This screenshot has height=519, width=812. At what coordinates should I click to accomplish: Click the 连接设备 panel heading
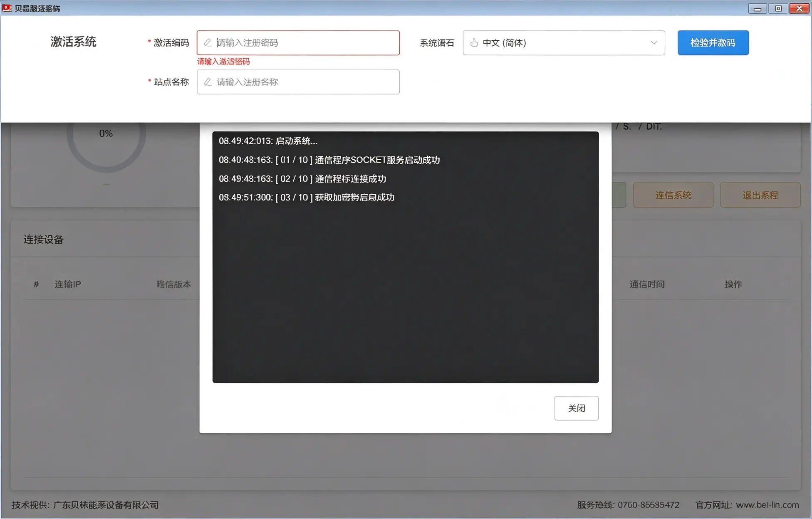(44, 240)
